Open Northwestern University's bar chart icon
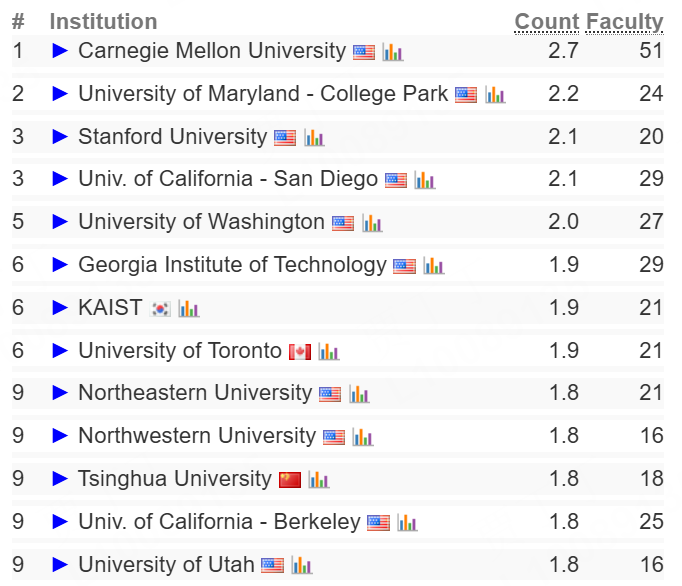 point(362,437)
